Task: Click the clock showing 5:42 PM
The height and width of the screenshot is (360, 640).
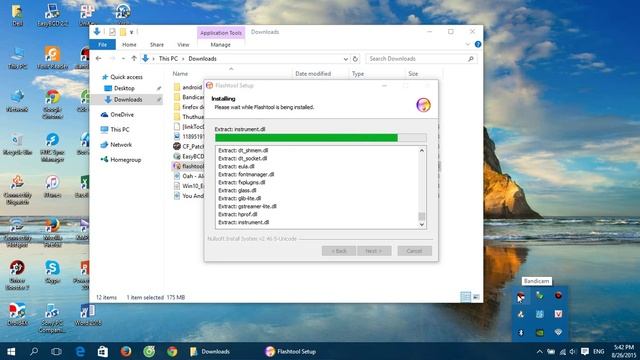Action: (x=624, y=347)
